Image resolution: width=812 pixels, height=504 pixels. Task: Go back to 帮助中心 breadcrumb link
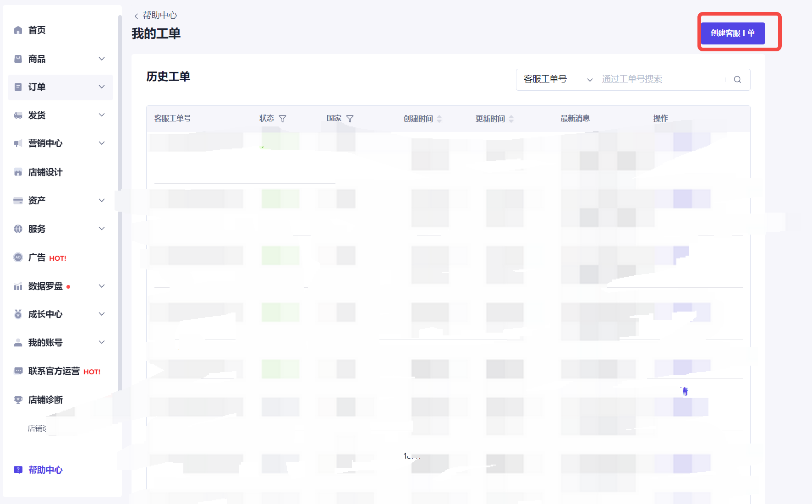pos(159,16)
